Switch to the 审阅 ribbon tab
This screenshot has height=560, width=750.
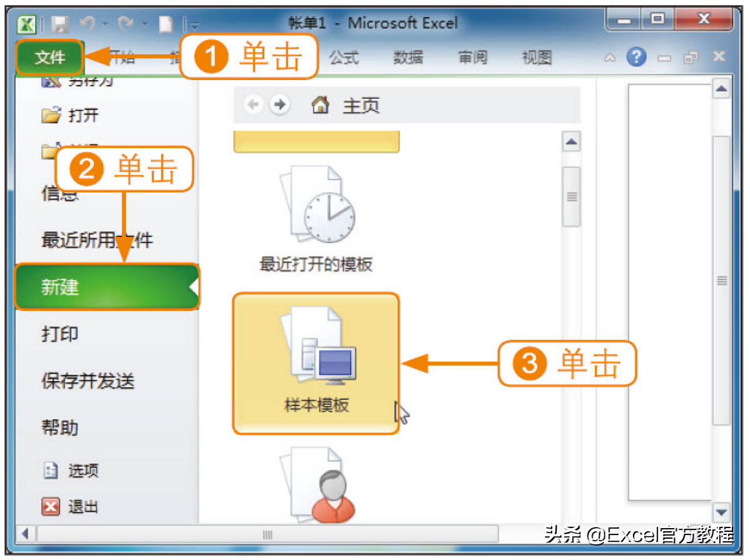[473, 58]
